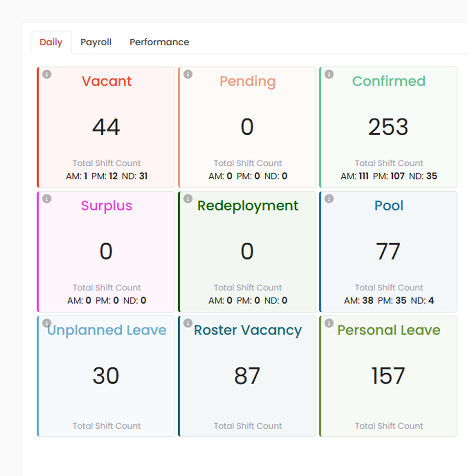Image resolution: width=468 pixels, height=476 pixels.
Task: Click 'Total Shift Count' on Pool card
Action: (x=389, y=288)
